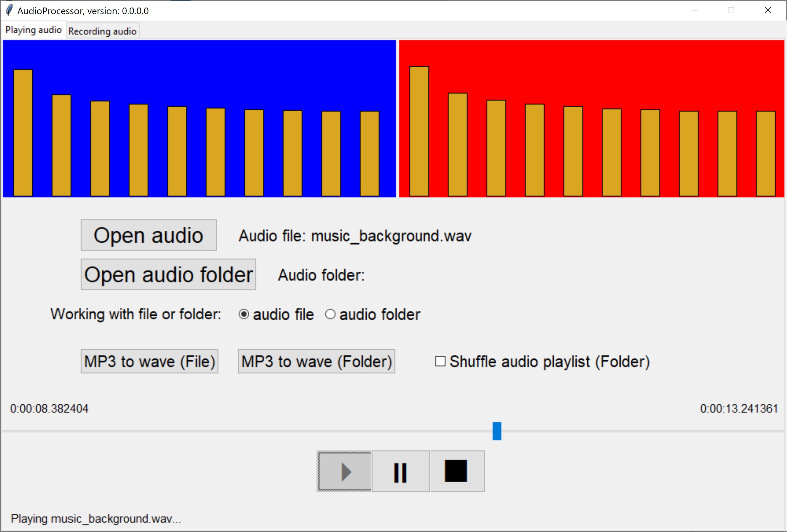Click the blue playback position slider handle

coord(497,431)
